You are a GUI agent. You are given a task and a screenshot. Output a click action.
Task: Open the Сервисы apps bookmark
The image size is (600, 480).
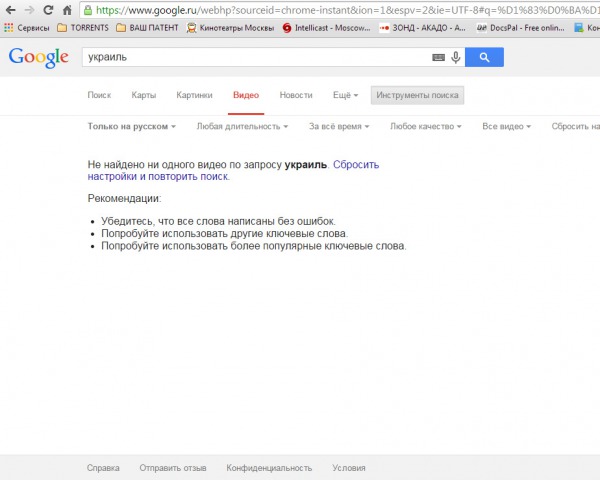(x=27, y=28)
